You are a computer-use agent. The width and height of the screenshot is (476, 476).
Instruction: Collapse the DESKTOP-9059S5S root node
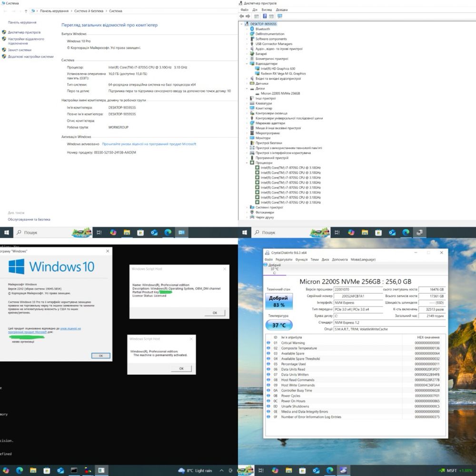(x=242, y=24)
